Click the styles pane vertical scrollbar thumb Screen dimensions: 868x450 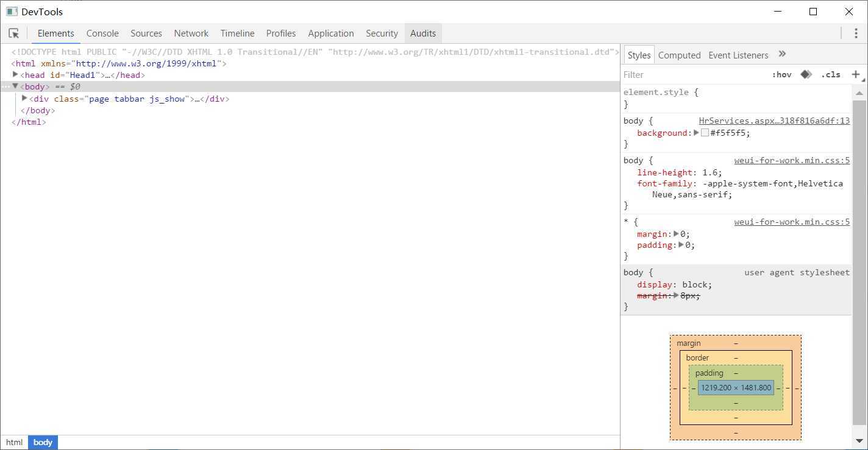click(x=859, y=262)
